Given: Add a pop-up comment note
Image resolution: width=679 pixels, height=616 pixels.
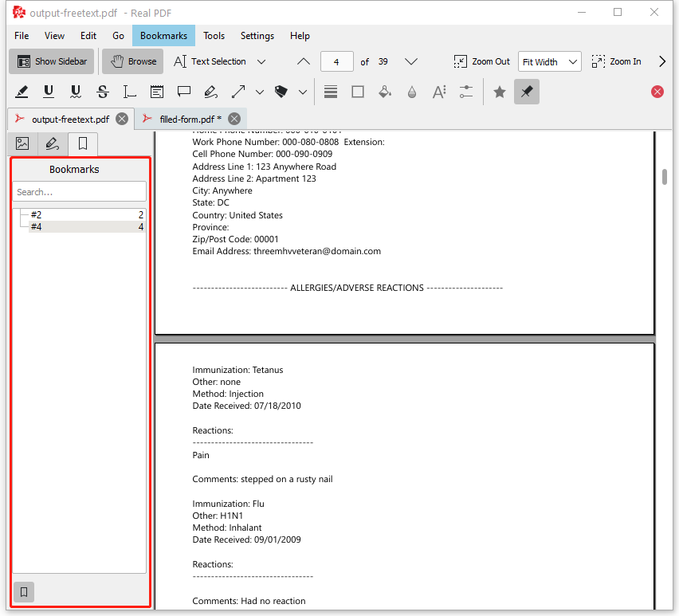Looking at the screenshot, I should (x=184, y=92).
